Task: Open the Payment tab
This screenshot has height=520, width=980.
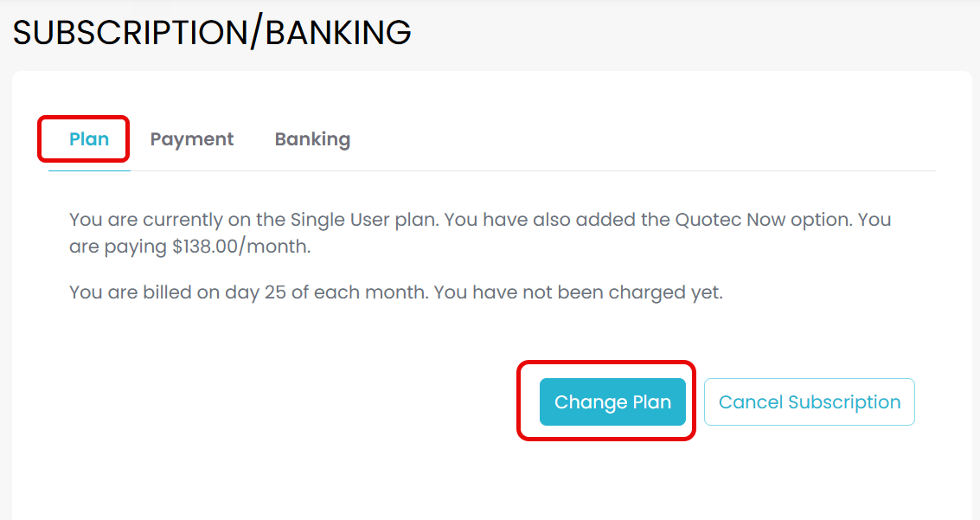Action: pyautogui.click(x=192, y=139)
